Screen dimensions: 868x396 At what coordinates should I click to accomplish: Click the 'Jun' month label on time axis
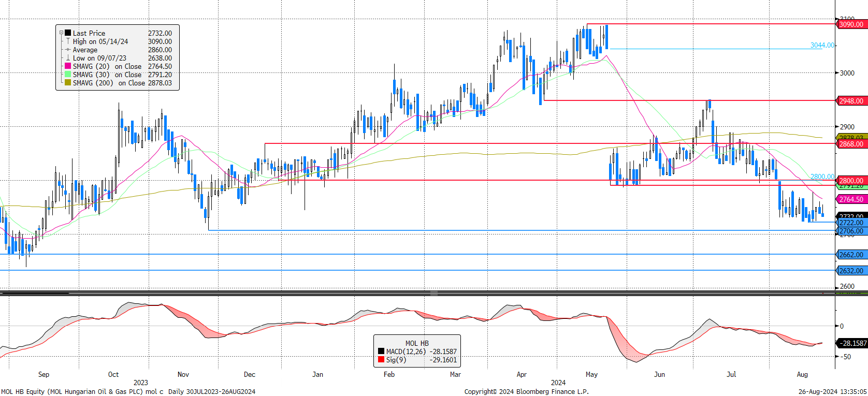click(659, 374)
